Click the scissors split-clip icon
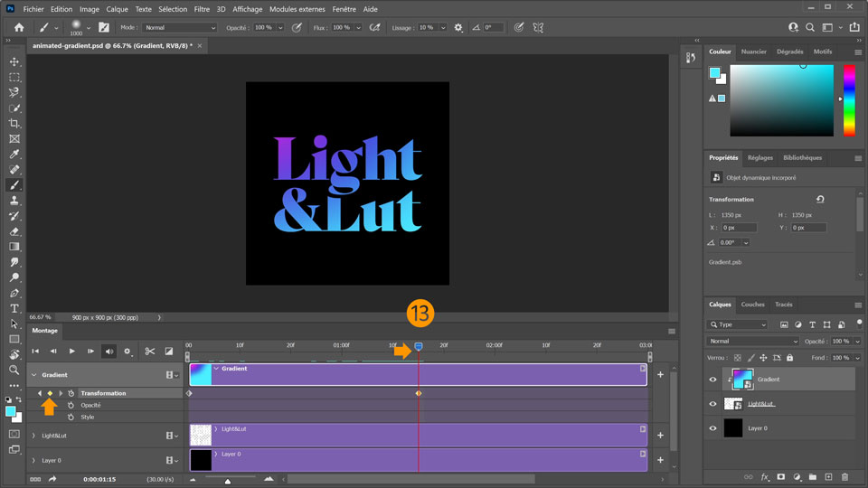This screenshot has width=868, height=488. (x=150, y=352)
